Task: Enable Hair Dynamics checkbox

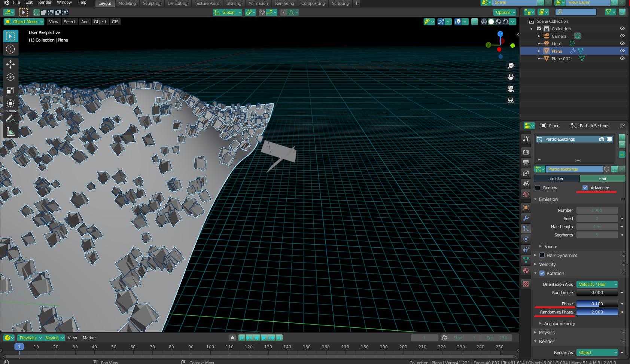Action: 542,255
